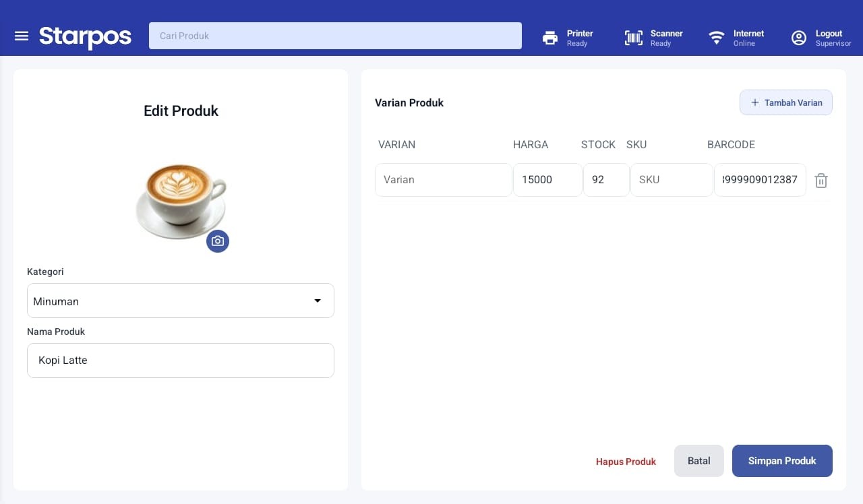Click the Scanner Ready status text

point(666,38)
